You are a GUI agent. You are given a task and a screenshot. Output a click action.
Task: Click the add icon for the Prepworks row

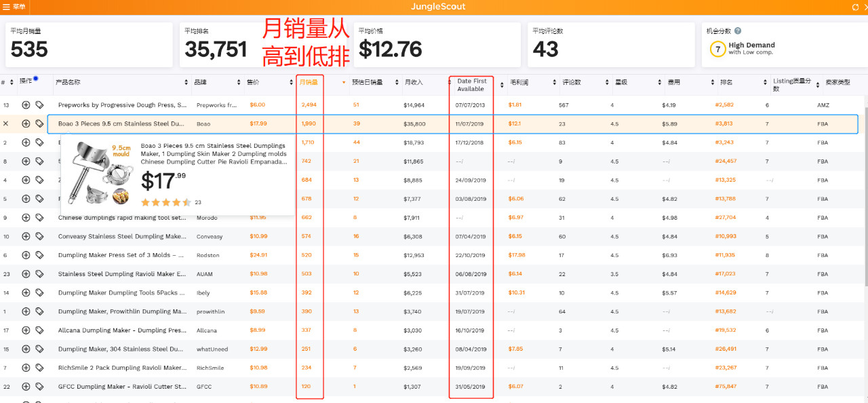click(26, 105)
